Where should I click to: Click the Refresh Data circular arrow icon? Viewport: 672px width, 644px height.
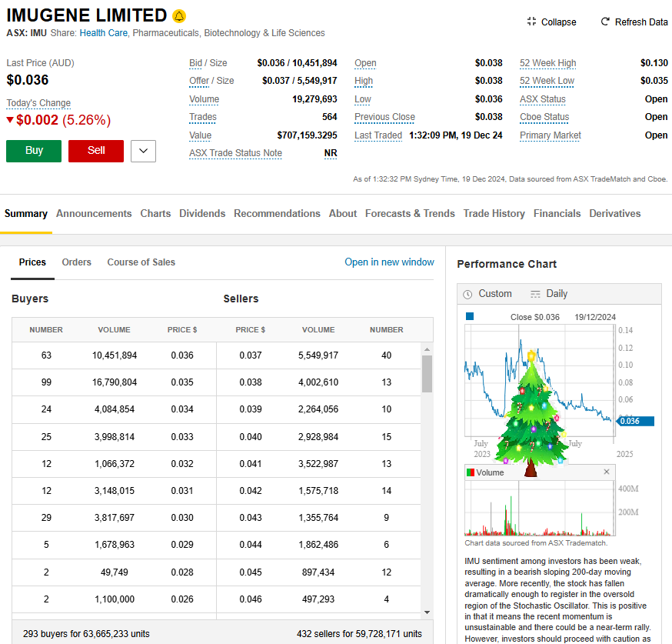(x=605, y=22)
